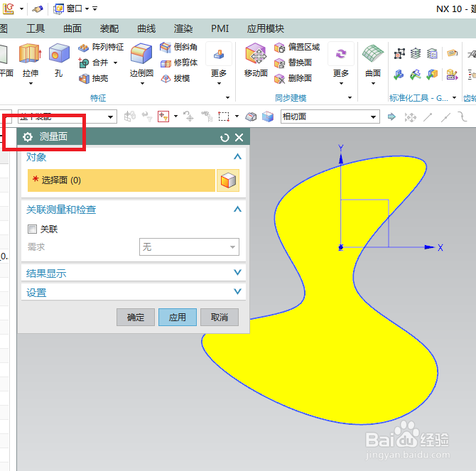Open the Curve (曲线) tab
Image resolution: width=476 pixels, height=471 pixels.
point(146,28)
